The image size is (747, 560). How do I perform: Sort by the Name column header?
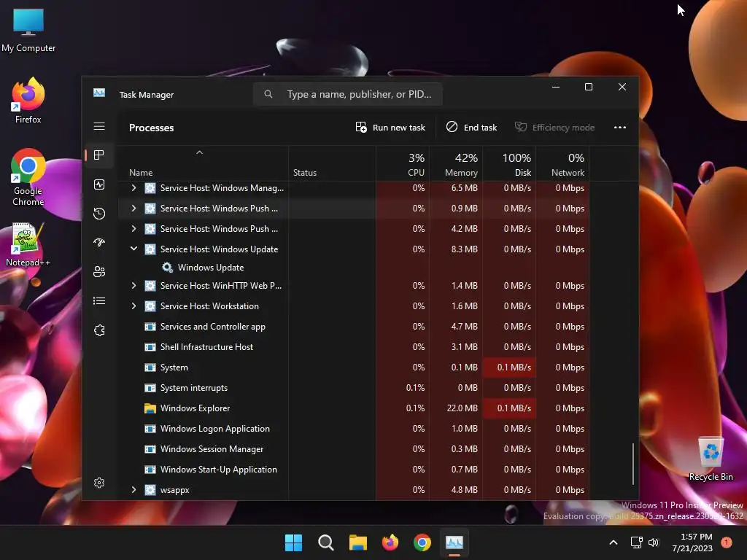[203, 164]
